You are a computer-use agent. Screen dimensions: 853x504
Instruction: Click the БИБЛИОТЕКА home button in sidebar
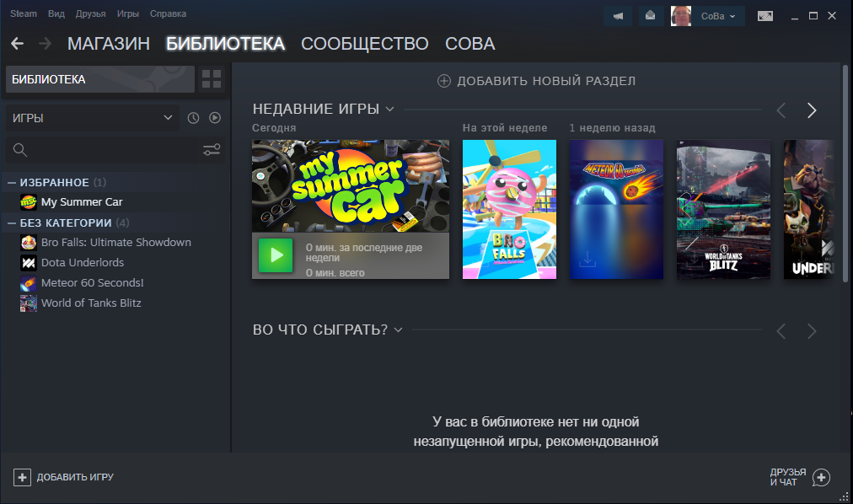(x=100, y=79)
